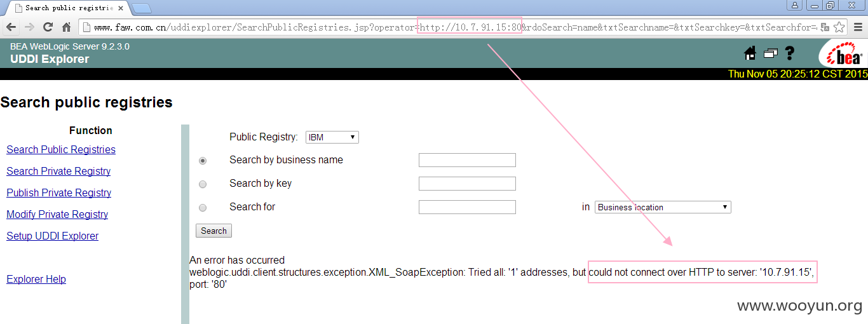The width and height of the screenshot is (868, 324).
Task: Select the Search by key radio button
Action: pyautogui.click(x=203, y=184)
